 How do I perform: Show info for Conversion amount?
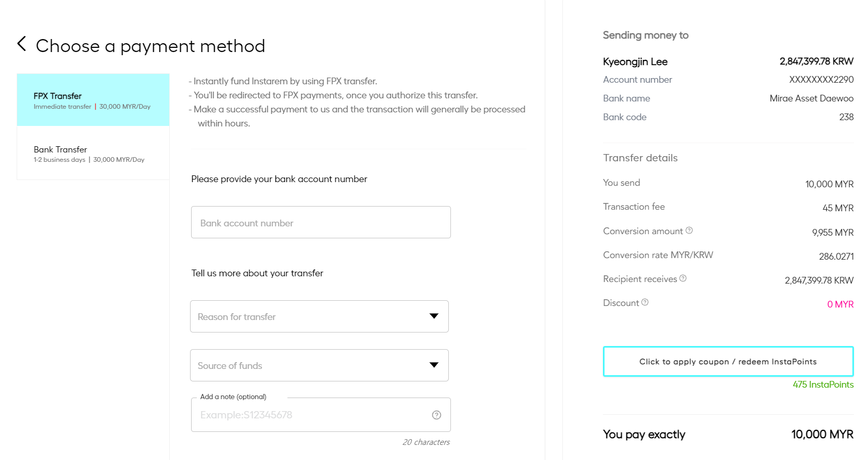tap(689, 231)
